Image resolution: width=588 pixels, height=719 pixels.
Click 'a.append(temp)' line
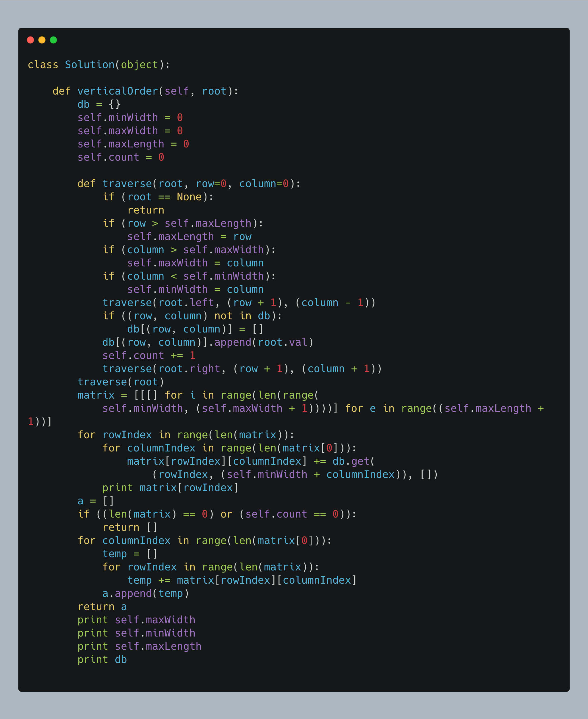coord(146,594)
